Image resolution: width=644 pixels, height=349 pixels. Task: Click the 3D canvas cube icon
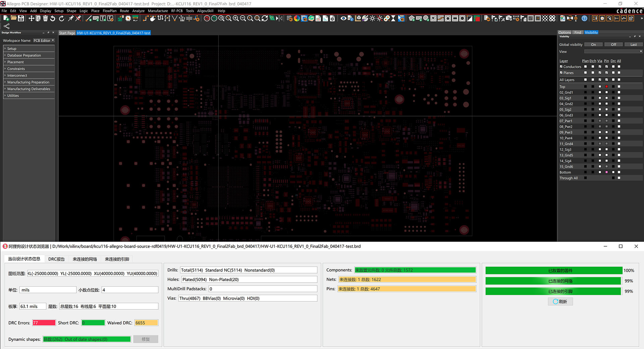click(358, 18)
